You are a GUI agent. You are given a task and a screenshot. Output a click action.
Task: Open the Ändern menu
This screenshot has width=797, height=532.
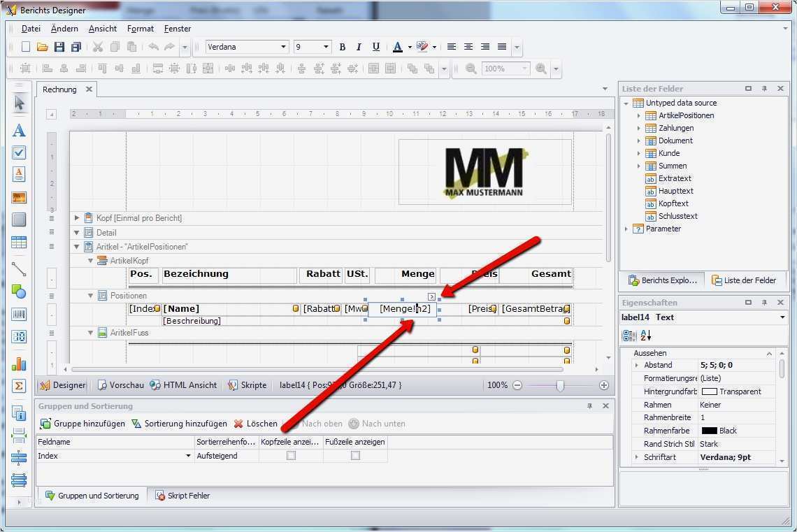click(x=64, y=29)
